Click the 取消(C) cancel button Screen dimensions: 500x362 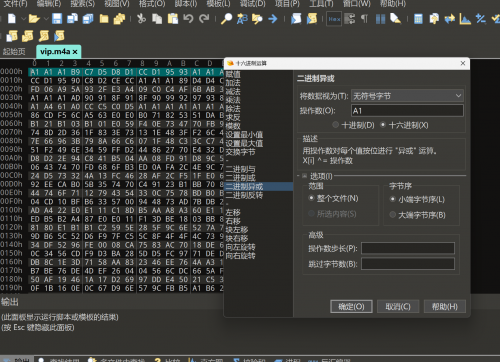tap(398, 306)
